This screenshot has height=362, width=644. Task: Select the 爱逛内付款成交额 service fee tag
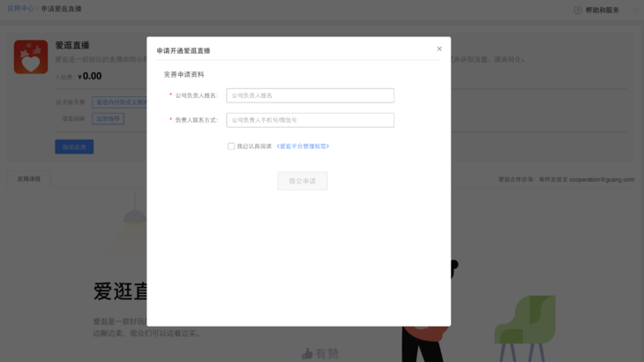(x=119, y=102)
